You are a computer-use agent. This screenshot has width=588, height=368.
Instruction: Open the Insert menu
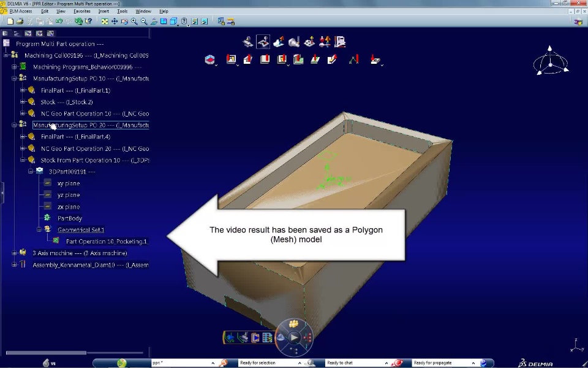coord(104,11)
